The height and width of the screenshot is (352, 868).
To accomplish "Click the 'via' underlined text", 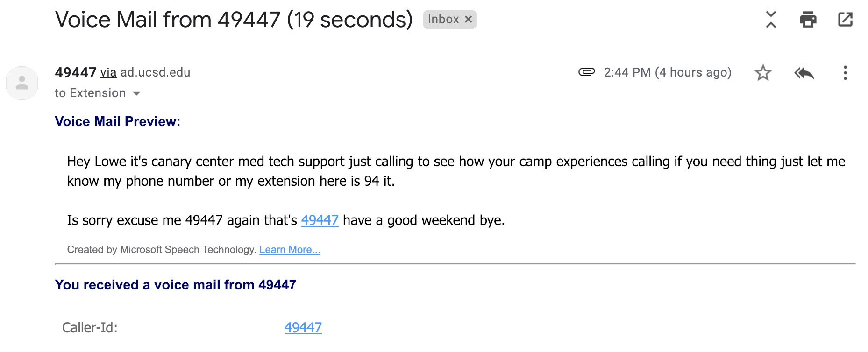I will 108,73.
